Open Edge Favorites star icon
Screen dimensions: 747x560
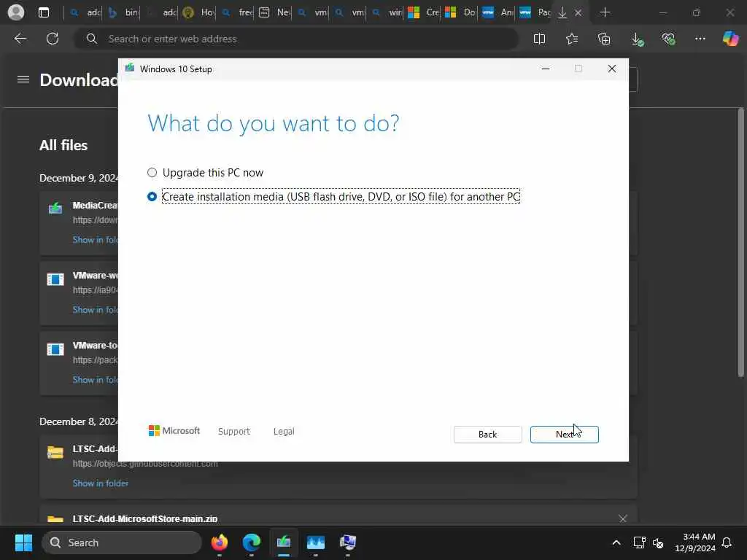tap(572, 39)
